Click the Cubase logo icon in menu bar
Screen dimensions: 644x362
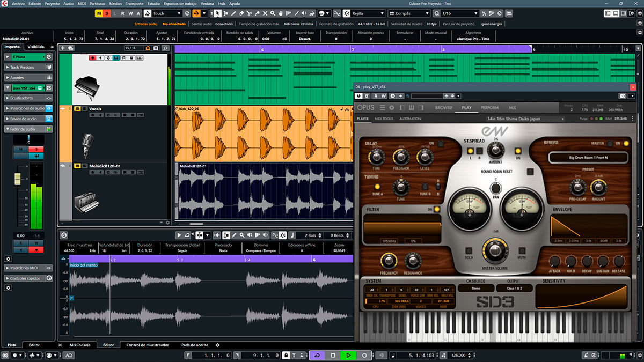[5, 3]
